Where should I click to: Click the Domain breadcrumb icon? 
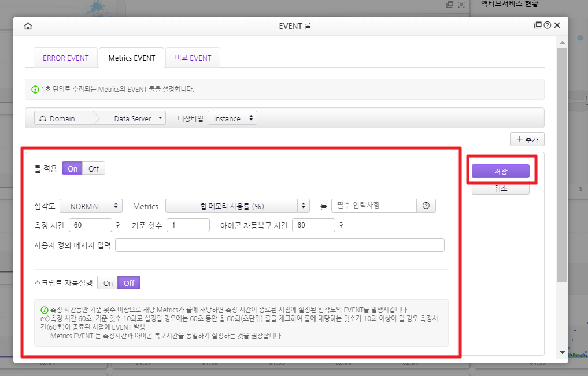43,118
